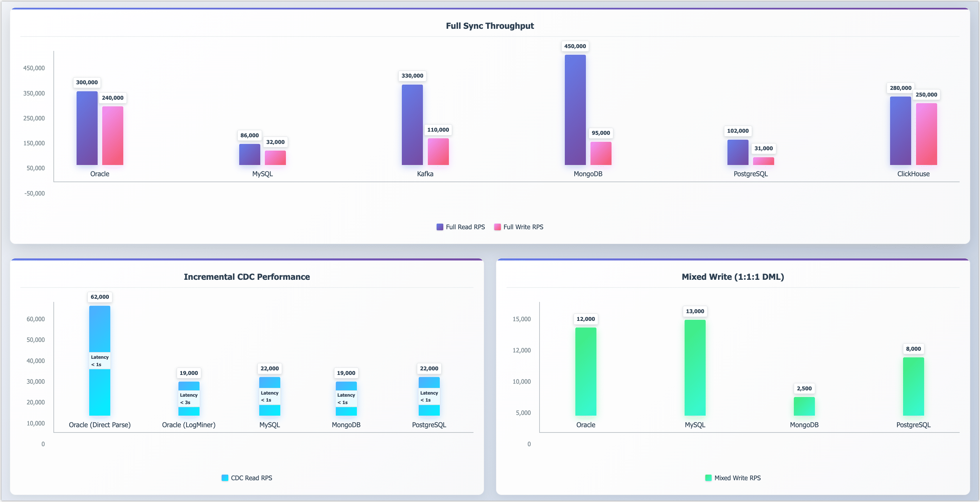Click the Incremental CDC Performance title

[247, 277]
